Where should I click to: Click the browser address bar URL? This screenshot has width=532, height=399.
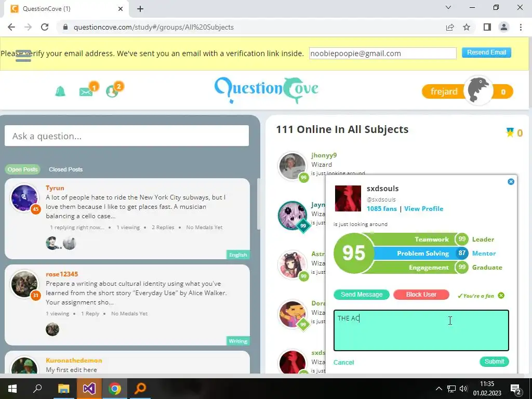pyautogui.click(x=154, y=27)
